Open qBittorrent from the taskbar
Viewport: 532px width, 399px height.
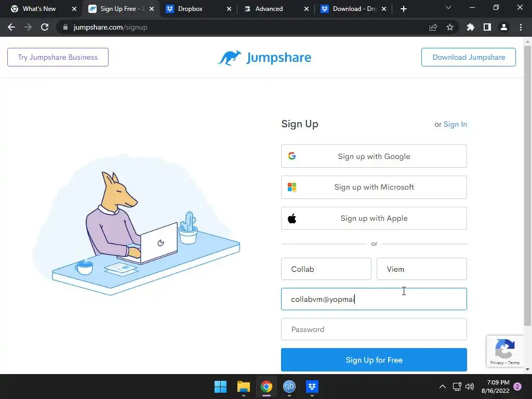(289, 387)
